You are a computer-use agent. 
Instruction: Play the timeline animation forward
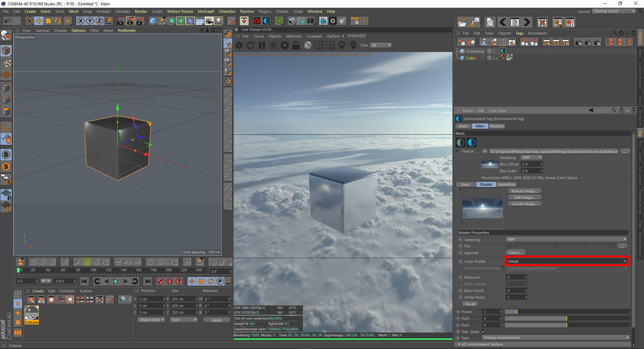tap(116, 281)
